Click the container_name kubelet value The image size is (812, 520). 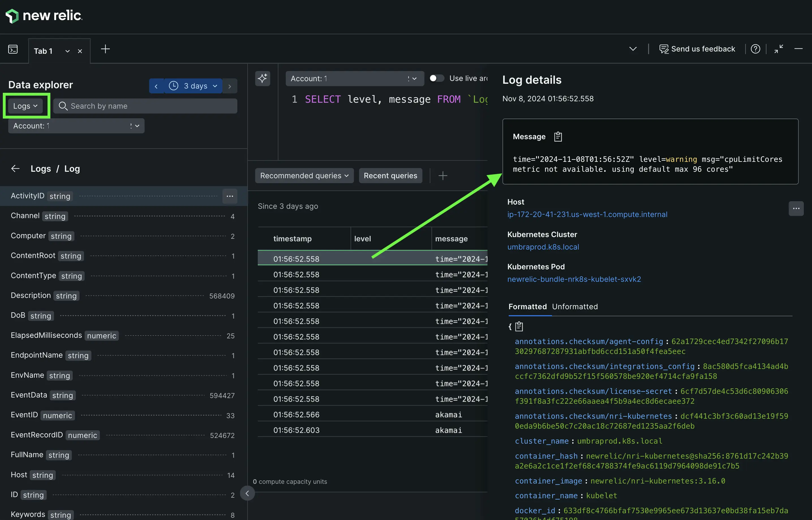coord(601,496)
